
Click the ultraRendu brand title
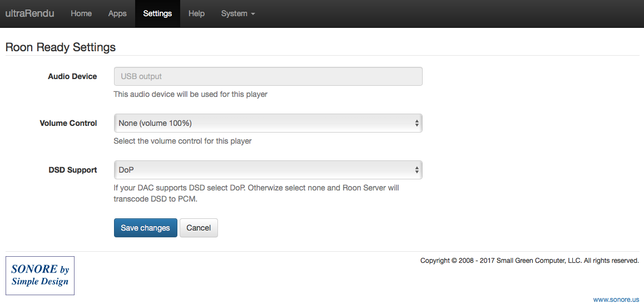(x=29, y=13)
